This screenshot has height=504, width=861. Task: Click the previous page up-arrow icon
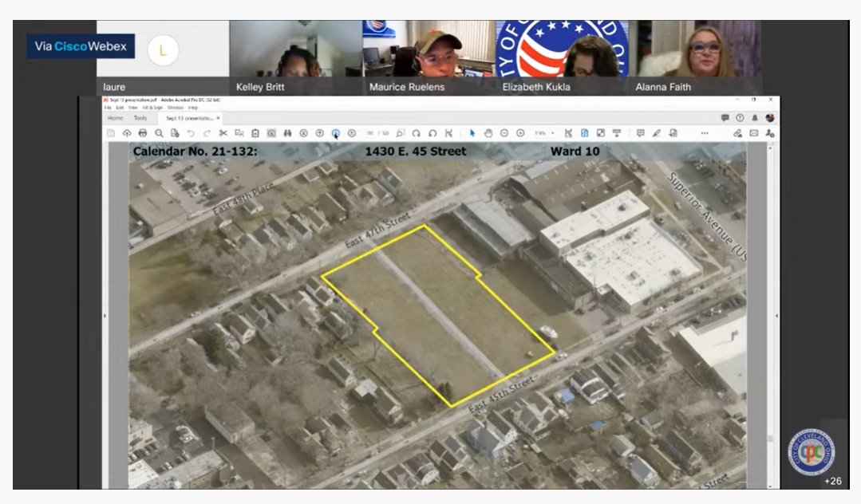click(319, 133)
